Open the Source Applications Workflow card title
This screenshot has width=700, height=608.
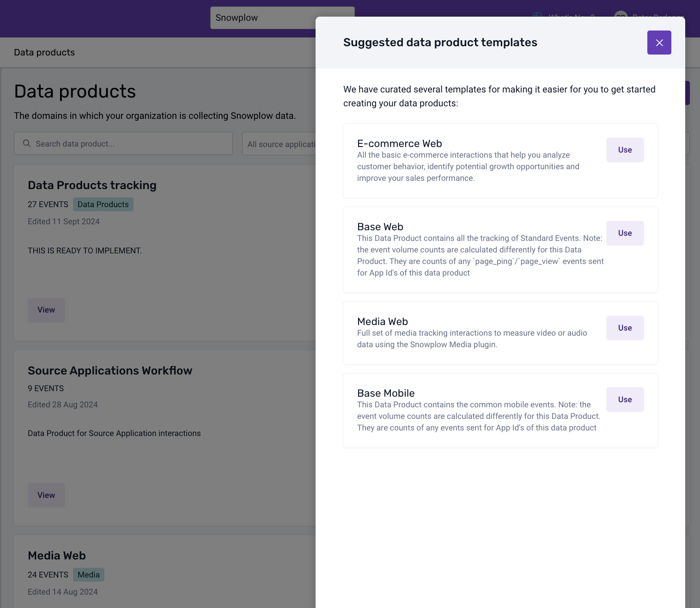pos(110,371)
